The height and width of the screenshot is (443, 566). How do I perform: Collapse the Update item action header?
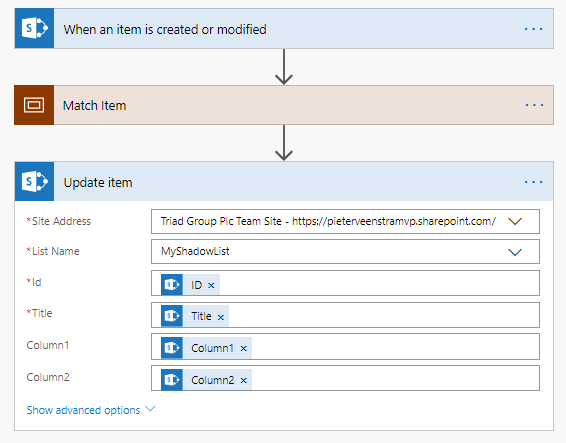coord(284,181)
